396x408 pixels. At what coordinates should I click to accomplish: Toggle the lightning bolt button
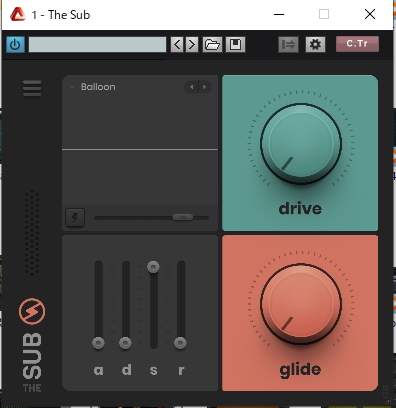[75, 218]
